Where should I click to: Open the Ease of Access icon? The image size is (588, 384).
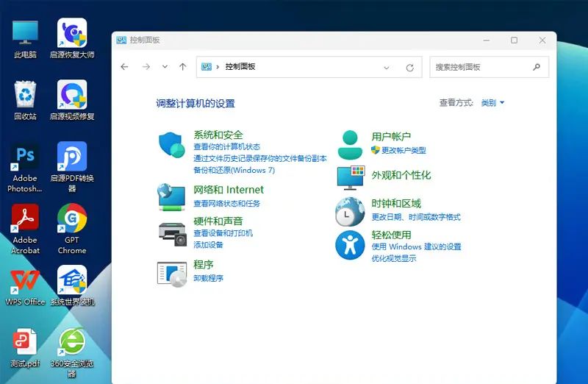pyautogui.click(x=350, y=245)
